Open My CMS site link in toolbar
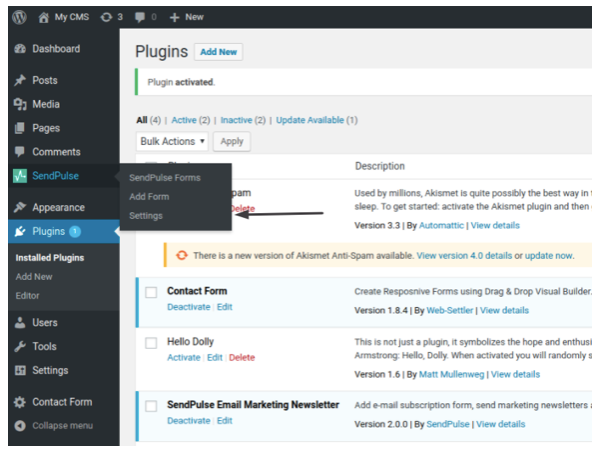613x456 pixels. 72,17
